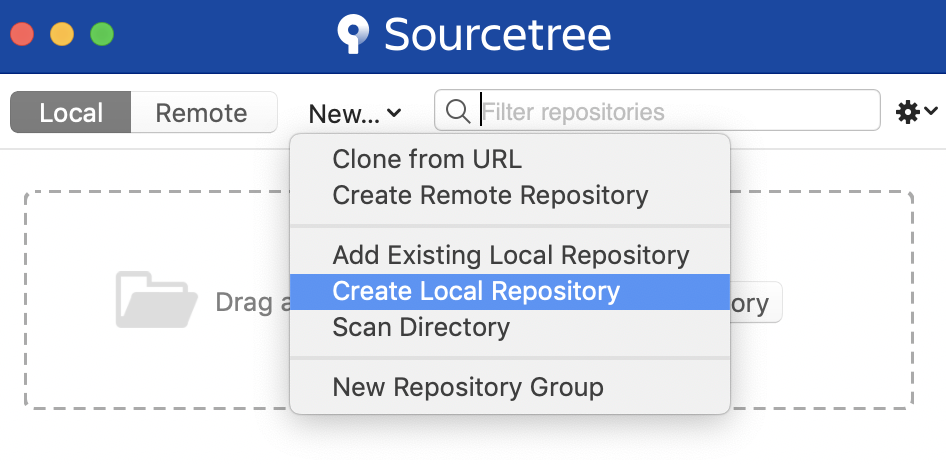
Task: Click the Sourcetree logo icon
Action: [353, 34]
